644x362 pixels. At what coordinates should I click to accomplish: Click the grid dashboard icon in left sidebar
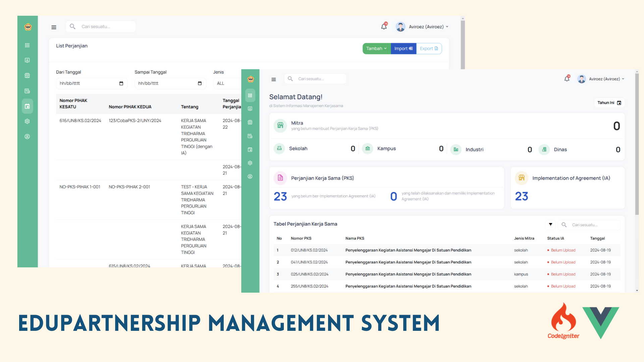click(27, 45)
